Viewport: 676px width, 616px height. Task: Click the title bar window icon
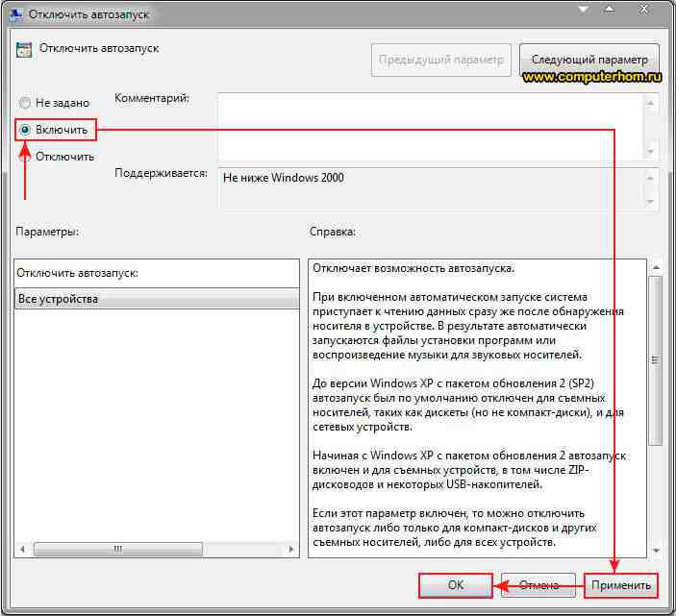[x=16, y=14]
